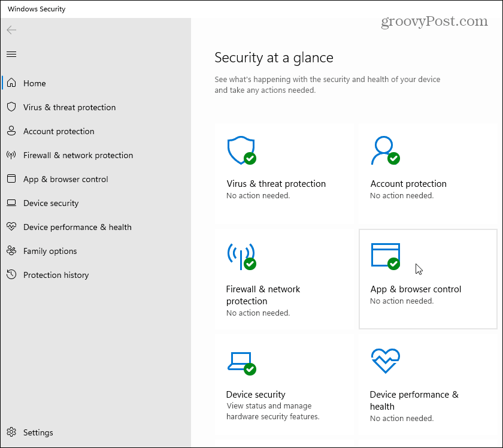The image size is (503, 448).
Task: Open the App & browser control tile title
Action: pos(416,289)
